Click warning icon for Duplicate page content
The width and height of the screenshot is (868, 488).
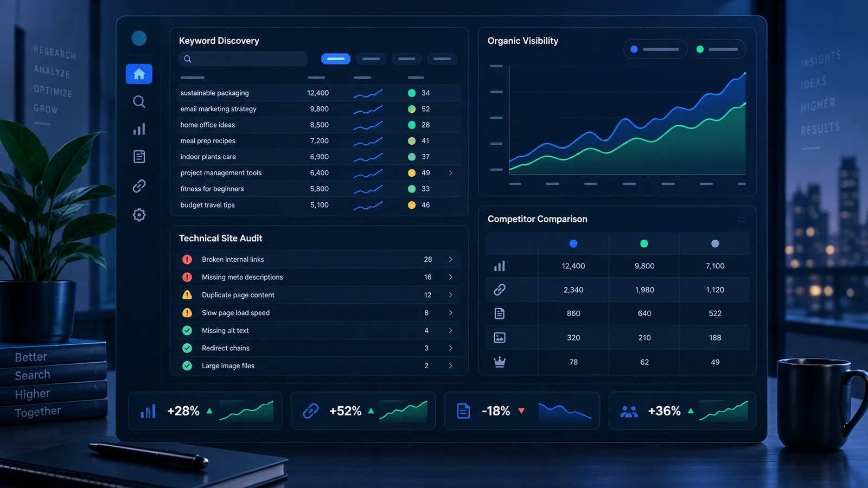point(187,295)
